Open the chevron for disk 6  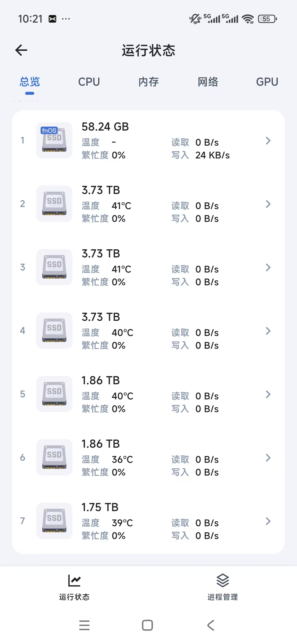pyautogui.click(x=268, y=458)
